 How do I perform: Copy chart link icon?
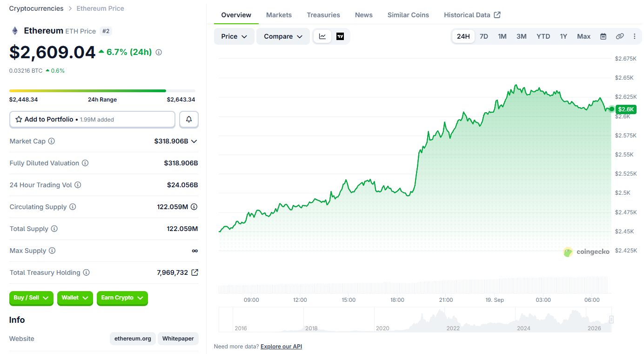619,36
